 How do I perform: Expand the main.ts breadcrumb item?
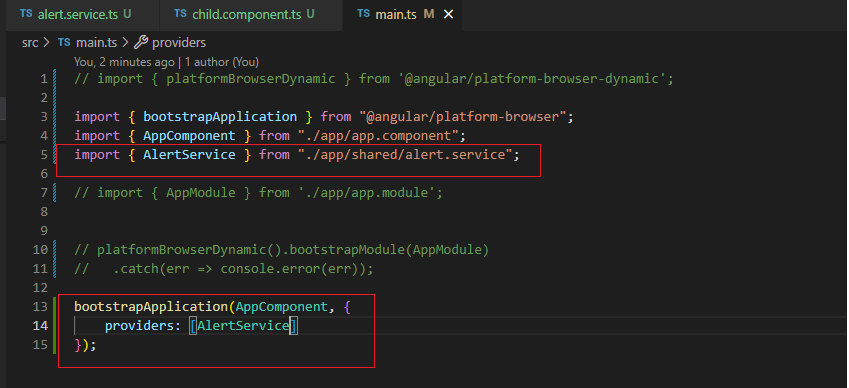97,42
